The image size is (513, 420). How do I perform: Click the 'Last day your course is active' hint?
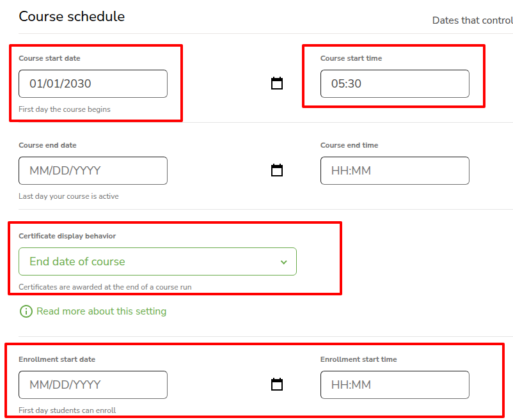pyautogui.click(x=68, y=196)
